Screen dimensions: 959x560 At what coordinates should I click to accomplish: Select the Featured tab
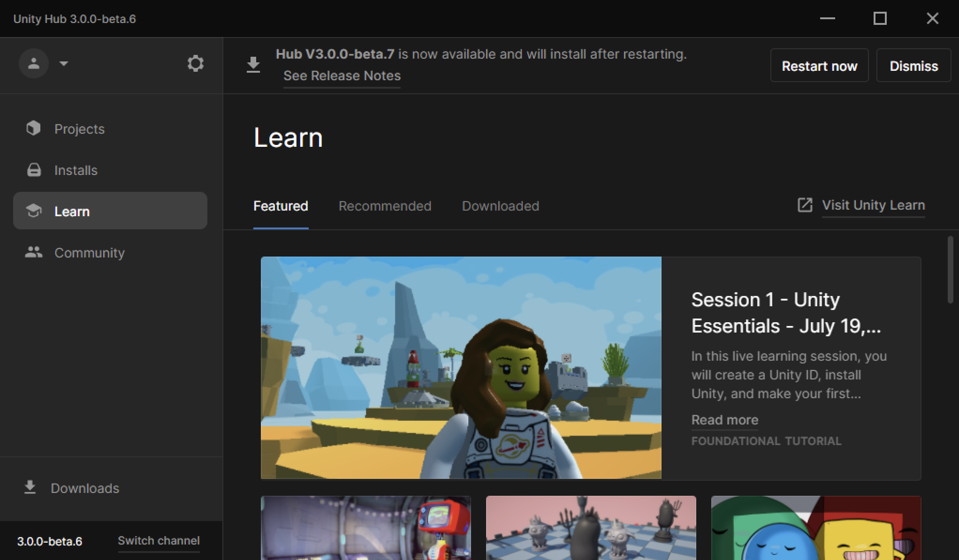[x=281, y=206]
